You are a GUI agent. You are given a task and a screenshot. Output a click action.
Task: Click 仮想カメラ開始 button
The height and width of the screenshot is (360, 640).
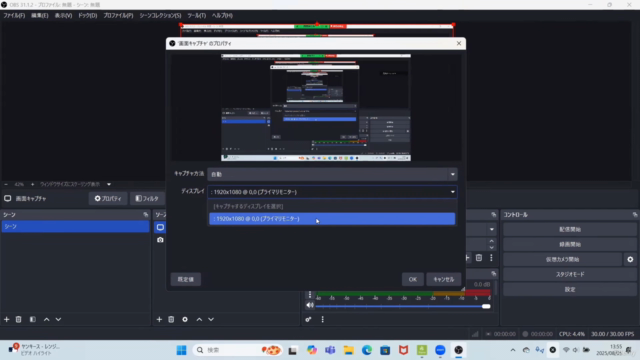pos(562,259)
